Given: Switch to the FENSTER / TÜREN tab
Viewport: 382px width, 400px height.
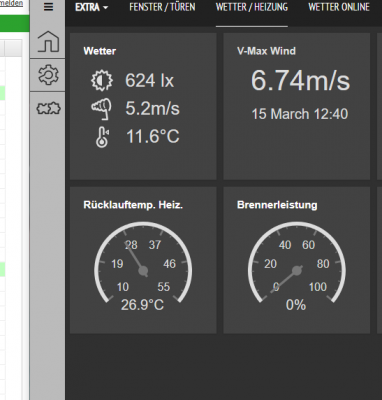Looking at the screenshot, I should 162,7.
